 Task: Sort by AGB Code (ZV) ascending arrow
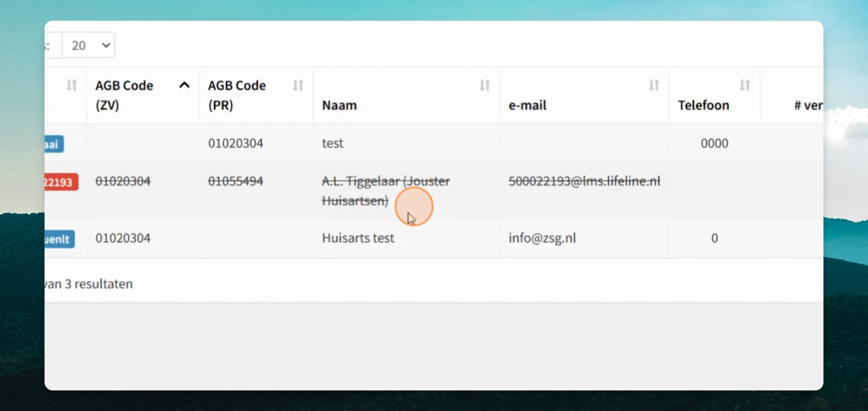click(x=184, y=85)
